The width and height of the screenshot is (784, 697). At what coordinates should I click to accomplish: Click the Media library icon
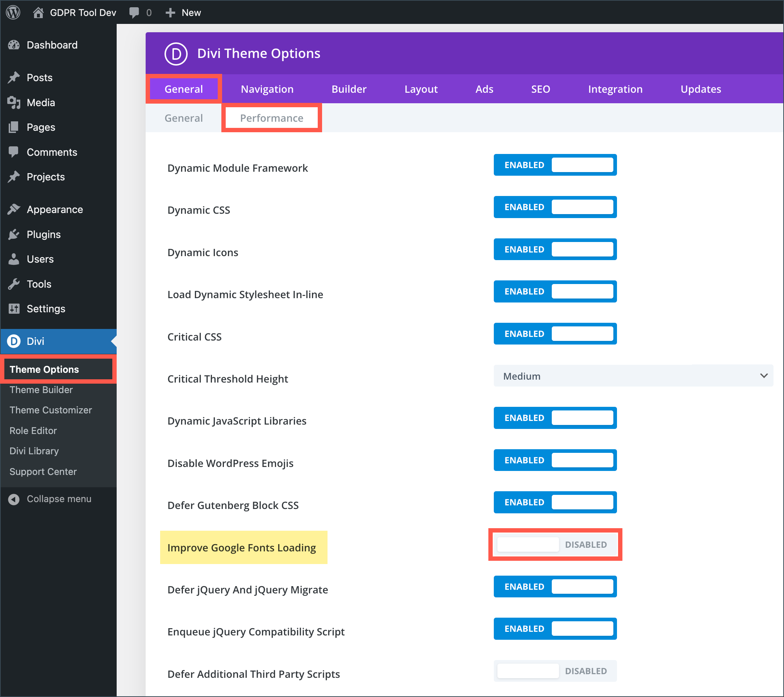click(14, 103)
